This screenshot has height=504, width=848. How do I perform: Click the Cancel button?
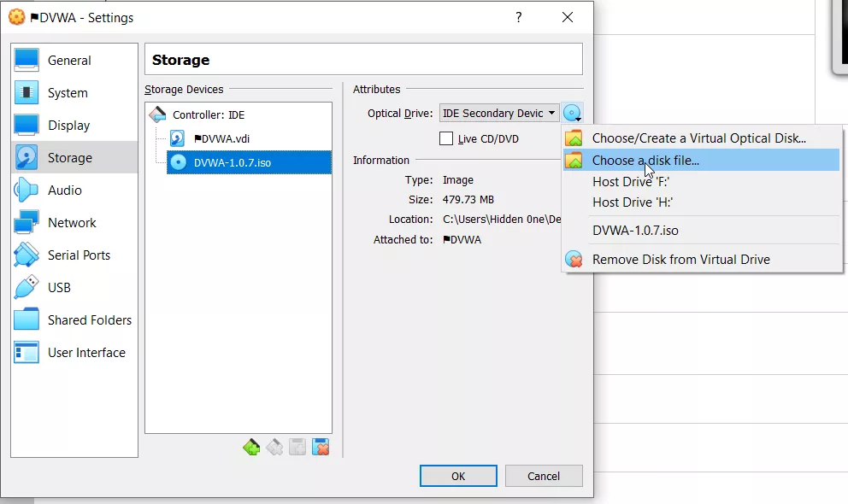(544, 476)
